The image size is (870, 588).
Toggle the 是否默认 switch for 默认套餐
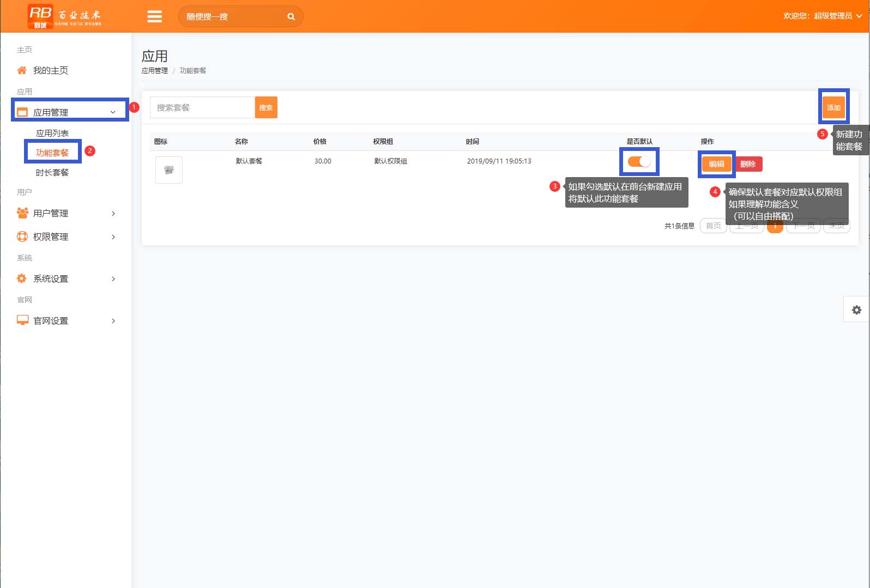[639, 162]
